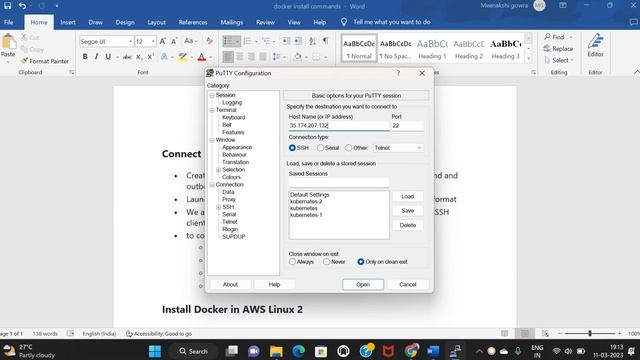This screenshot has width=640, height=360.
Task: Select Heading 1 style in gallery
Action: pos(432,49)
